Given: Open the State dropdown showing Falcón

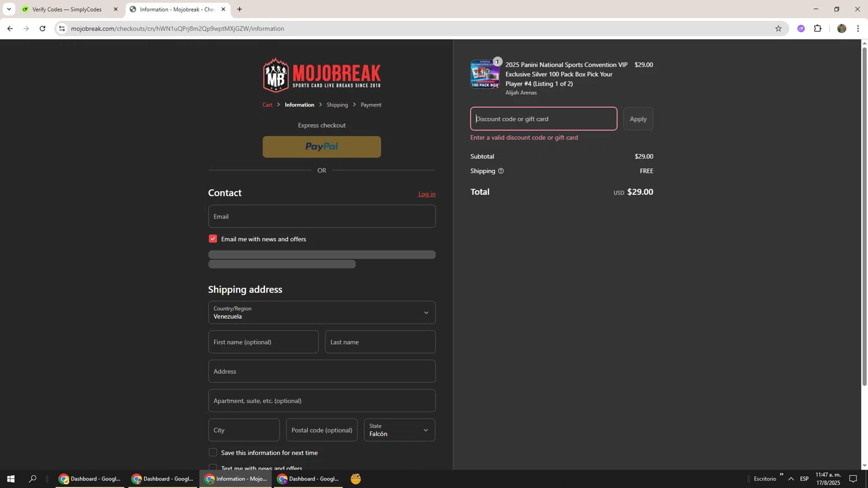Looking at the screenshot, I should click(399, 430).
